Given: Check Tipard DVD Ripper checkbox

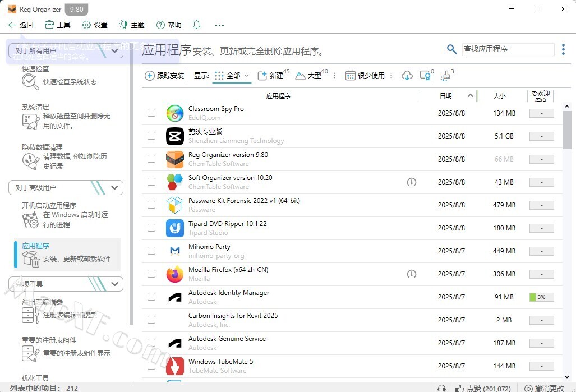Looking at the screenshot, I should click(x=151, y=228).
